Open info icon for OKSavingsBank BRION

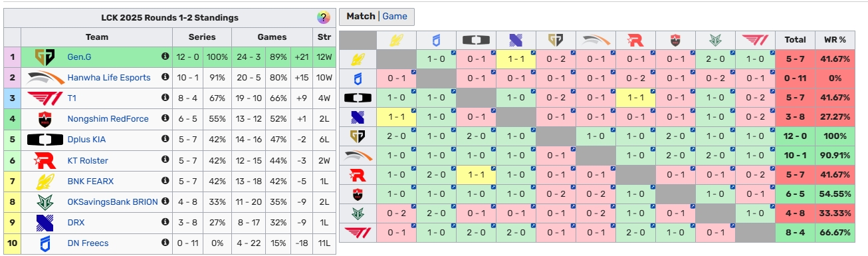tap(165, 201)
